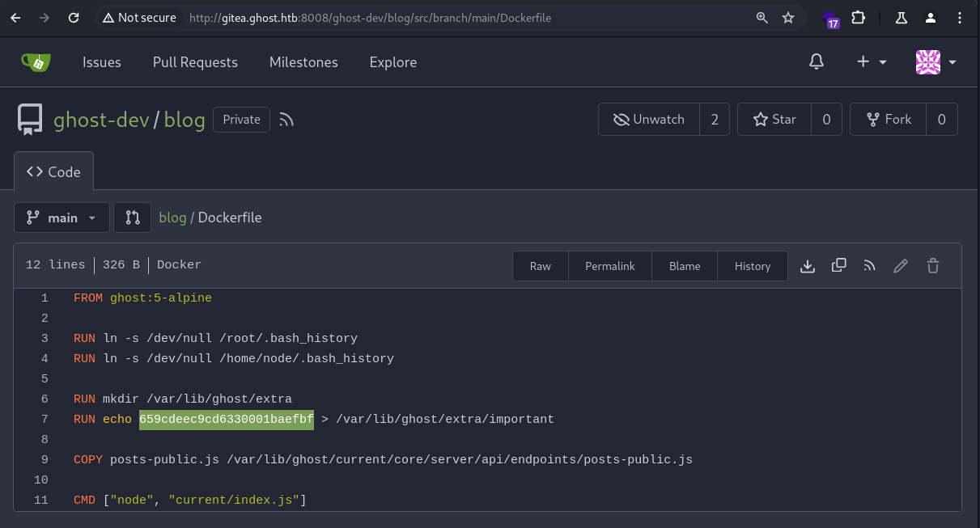The width and height of the screenshot is (980, 528).
Task: Open the repository RSS feed icon
Action: 286,120
